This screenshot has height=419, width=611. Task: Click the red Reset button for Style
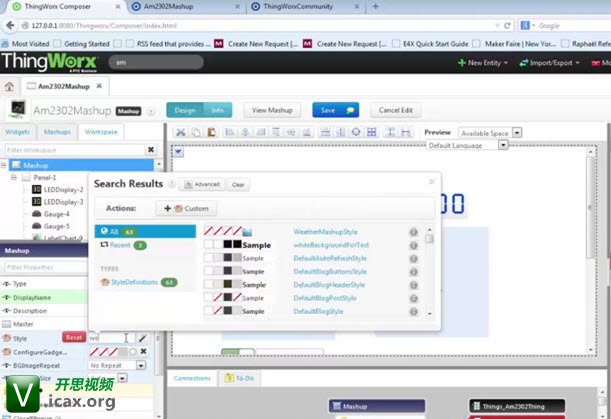[x=74, y=337]
